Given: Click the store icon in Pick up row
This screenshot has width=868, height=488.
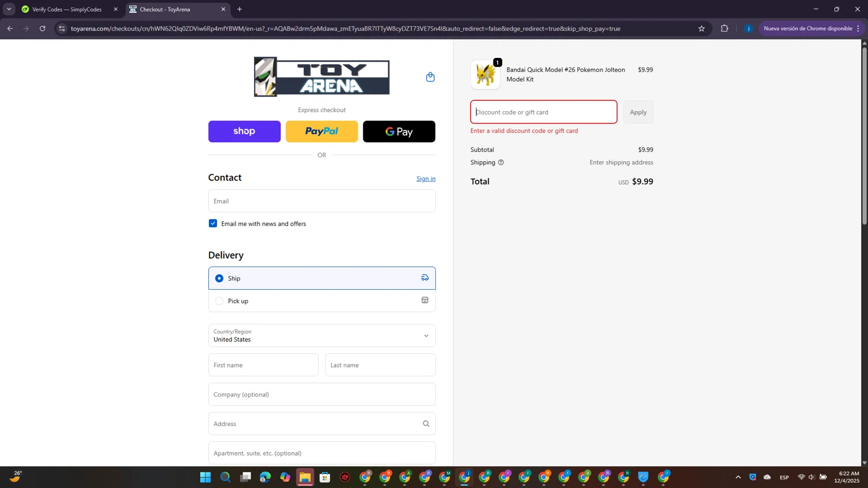Looking at the screenshot, I should [425, 301].
